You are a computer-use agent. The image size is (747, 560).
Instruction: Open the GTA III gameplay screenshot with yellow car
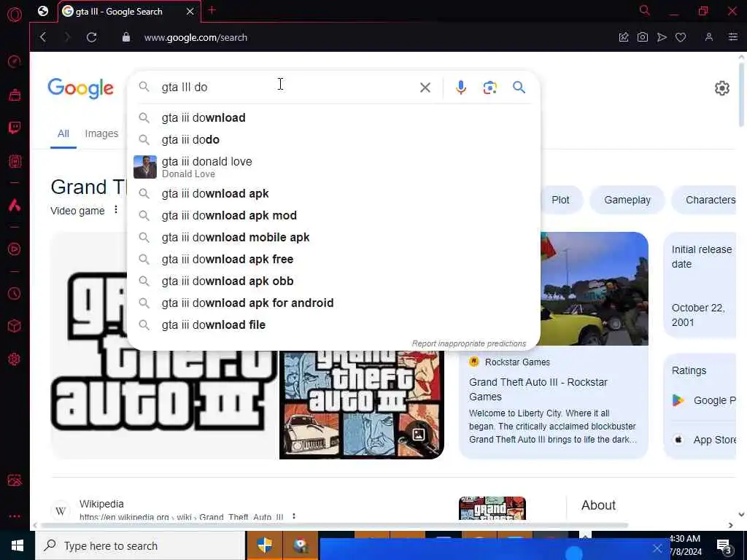[594, 289]
